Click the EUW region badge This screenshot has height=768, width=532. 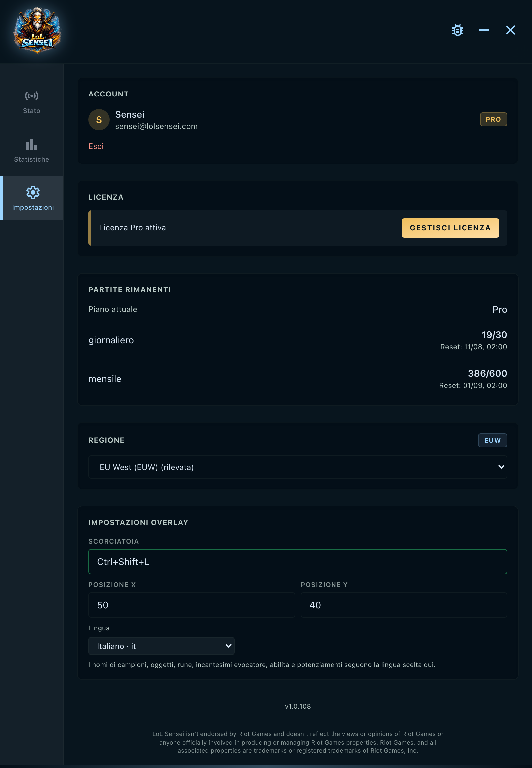click(x=493, y=440)
